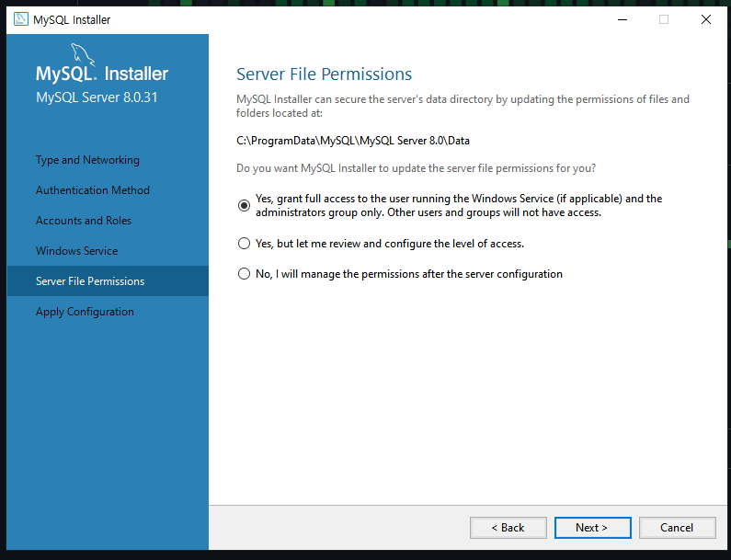
Task: Go to Type and Networking step
Action: coord(87,160)
